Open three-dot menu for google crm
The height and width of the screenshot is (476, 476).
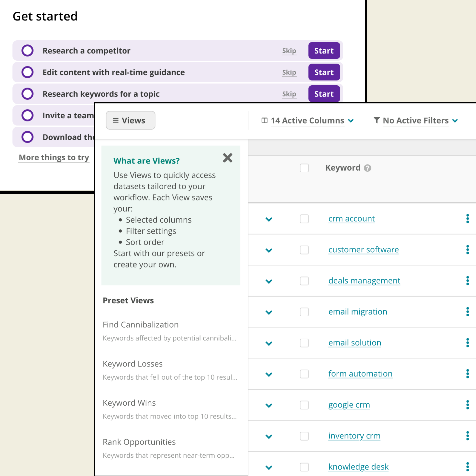click(467, 405)
